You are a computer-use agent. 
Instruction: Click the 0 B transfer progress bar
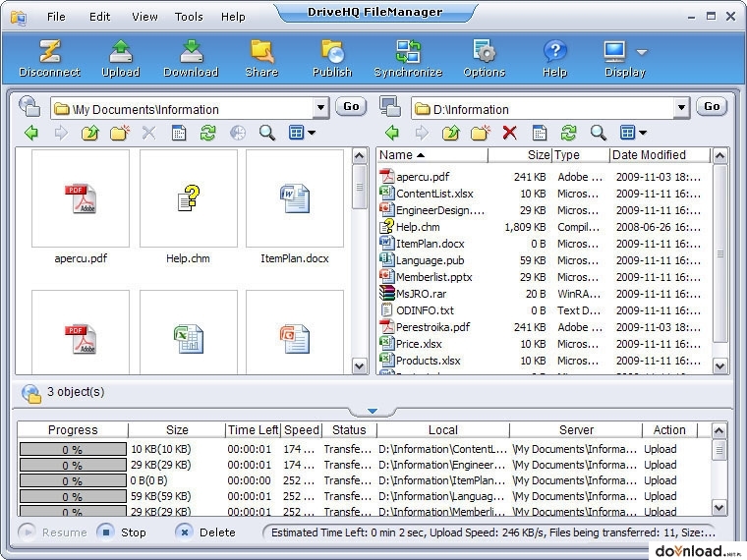click(x=73, y=480)
